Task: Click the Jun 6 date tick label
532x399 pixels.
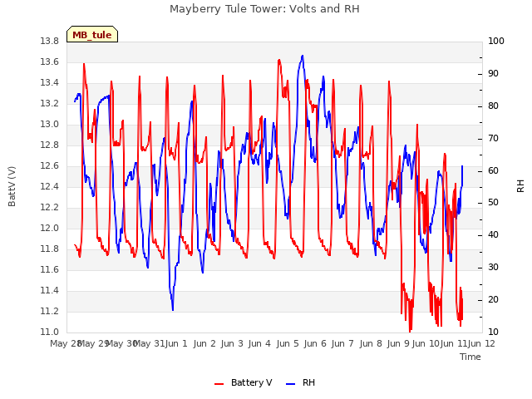Action: 315,343
